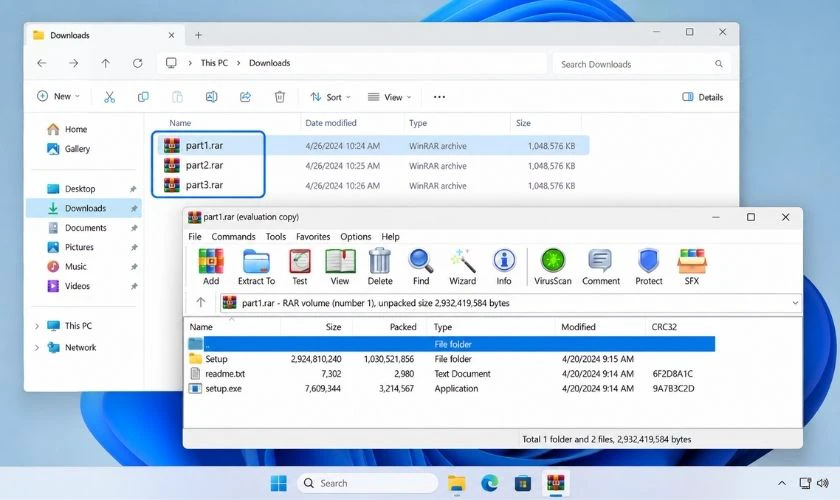Click the Delete trash icon in Explorer

tap(280, 97)
